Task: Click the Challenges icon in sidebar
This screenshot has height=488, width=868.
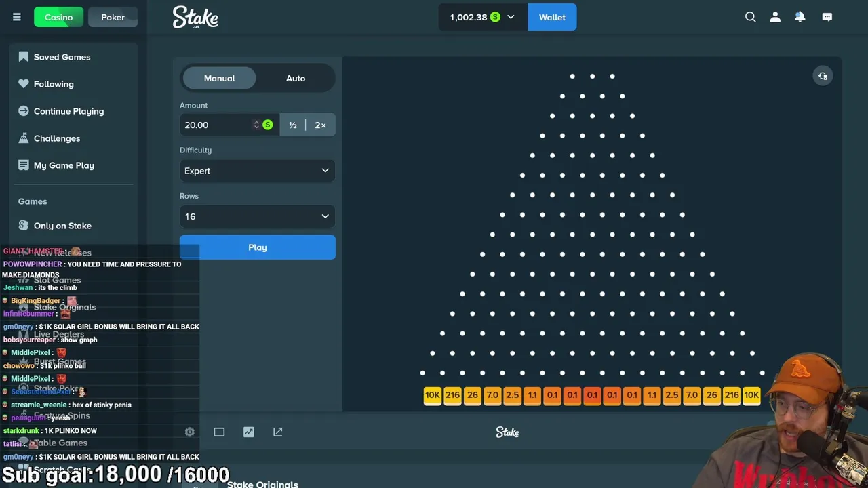Action: (x=24, y=138)
